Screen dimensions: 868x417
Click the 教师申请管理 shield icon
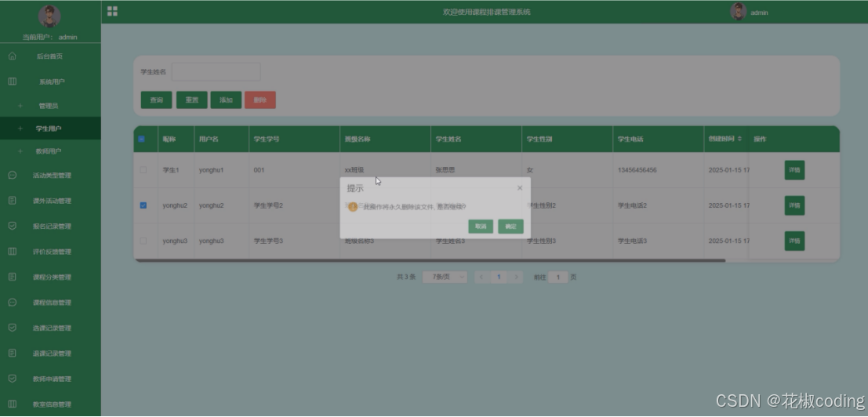13,379
